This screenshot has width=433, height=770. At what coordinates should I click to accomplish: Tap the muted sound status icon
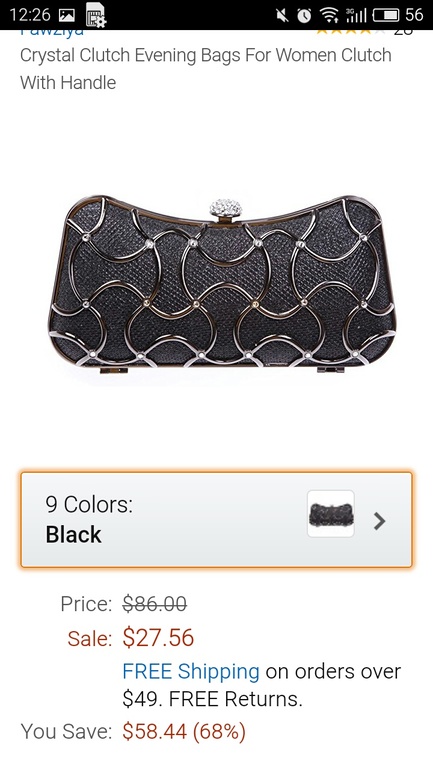[282, 16]
